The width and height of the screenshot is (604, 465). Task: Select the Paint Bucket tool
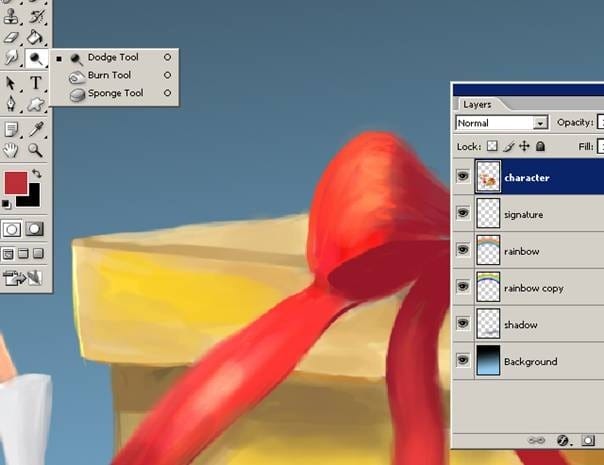[35, 37]
